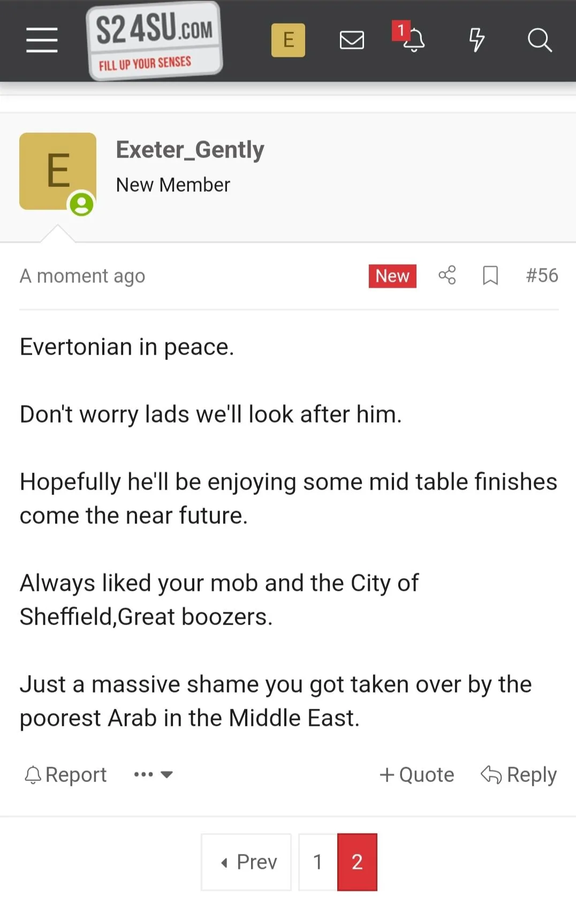
Task: Open What's New lightning bolt icon
Action: [x=476, y=40]
